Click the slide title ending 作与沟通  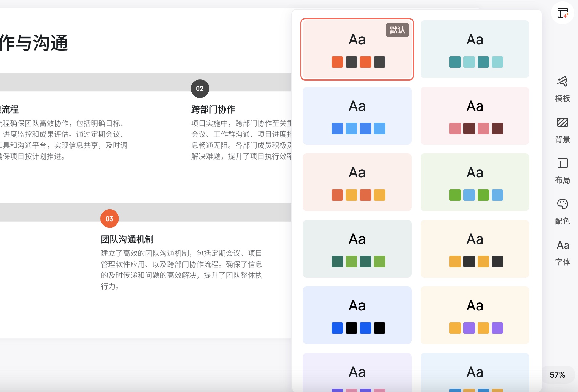[34, 43]
